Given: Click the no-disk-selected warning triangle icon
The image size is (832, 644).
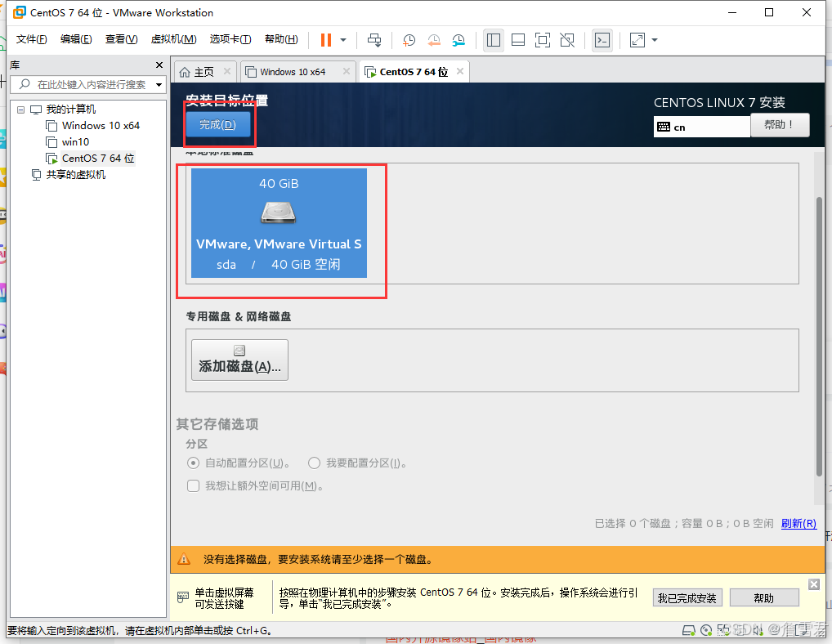Looking at the screenshot, I should pos(184,559).
